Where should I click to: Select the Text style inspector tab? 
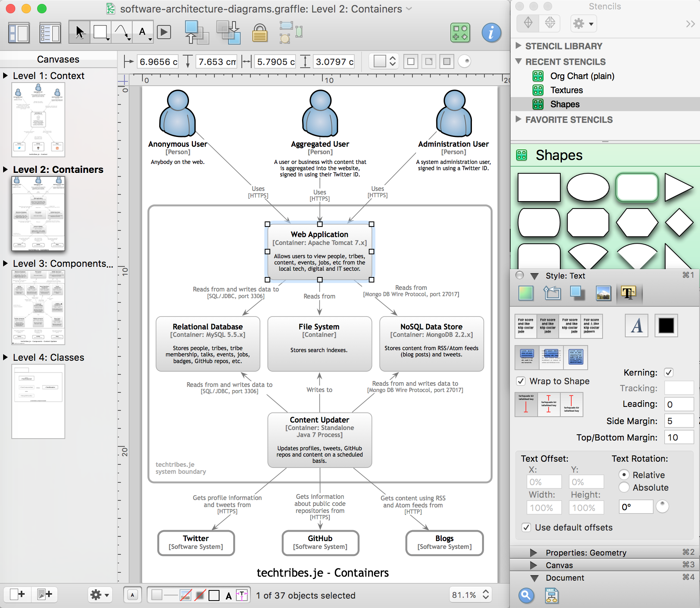[629, 293]
